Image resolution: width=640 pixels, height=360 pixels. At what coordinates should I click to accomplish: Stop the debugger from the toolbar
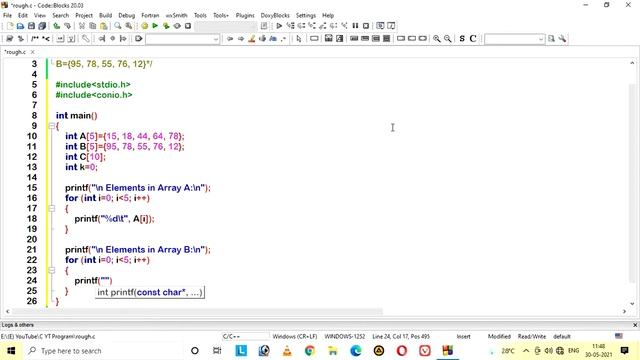coord(366,26)
